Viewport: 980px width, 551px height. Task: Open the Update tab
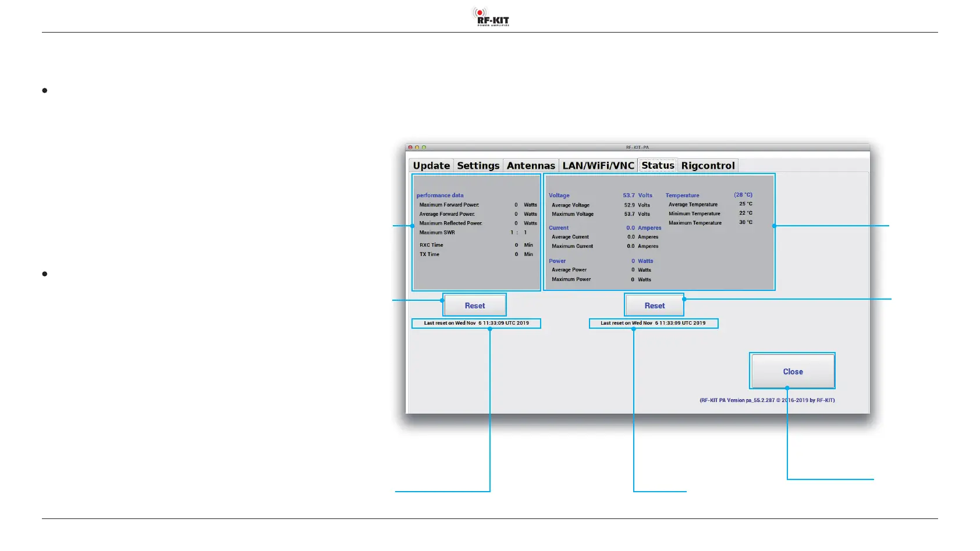(431, 166)
